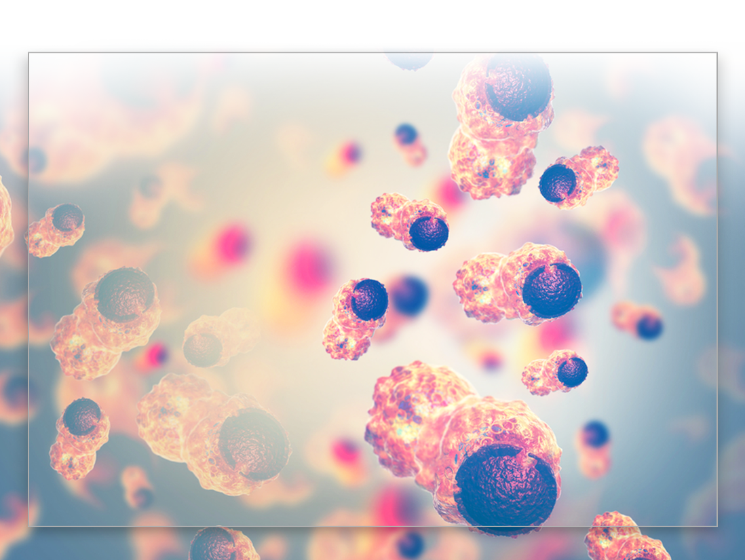Click the blurred small cell at the right side
Viewport: 745px width, 560px height.
(639, 320)
